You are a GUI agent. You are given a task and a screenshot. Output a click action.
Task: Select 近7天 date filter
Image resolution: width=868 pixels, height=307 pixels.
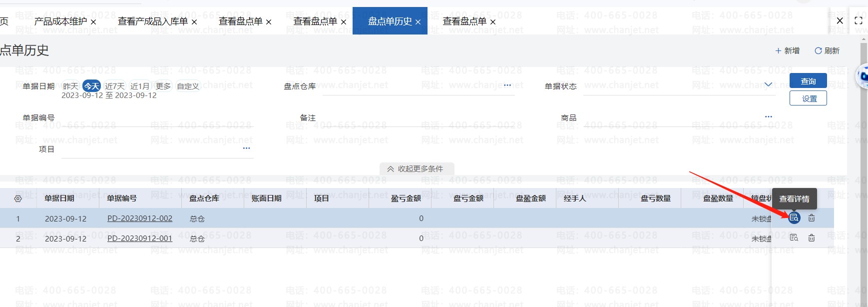115,86
